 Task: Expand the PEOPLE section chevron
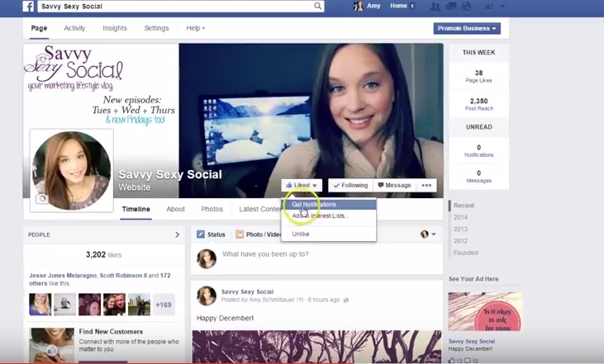click(x=177, y=234)
